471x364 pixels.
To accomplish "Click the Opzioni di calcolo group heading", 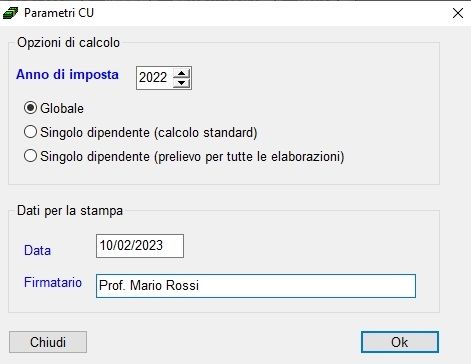I will coord(68,43).
